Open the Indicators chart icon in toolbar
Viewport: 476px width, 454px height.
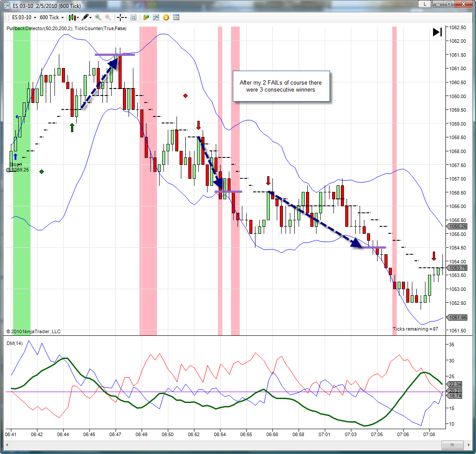pos(156,17)
